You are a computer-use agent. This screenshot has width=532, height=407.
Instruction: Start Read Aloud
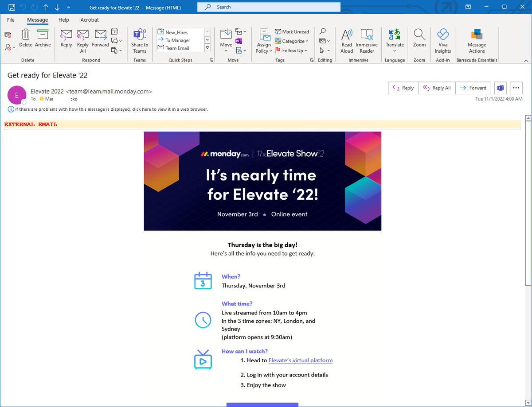(x=347, y=41)
